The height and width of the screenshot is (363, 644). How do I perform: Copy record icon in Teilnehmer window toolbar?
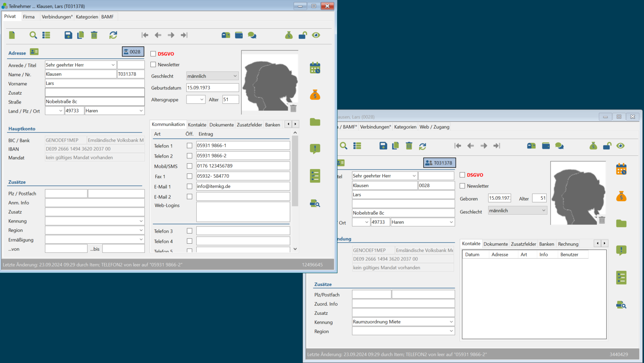coord(80,35)
